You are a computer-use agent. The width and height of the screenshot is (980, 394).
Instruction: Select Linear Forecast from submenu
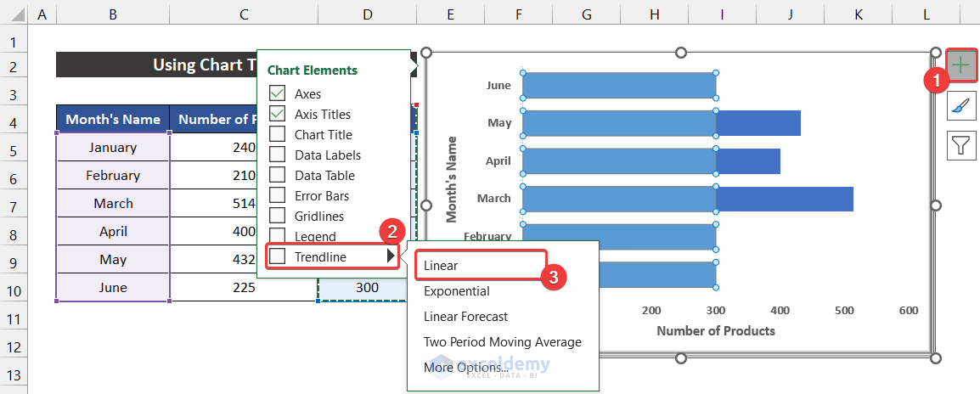(x=465, y=317)
